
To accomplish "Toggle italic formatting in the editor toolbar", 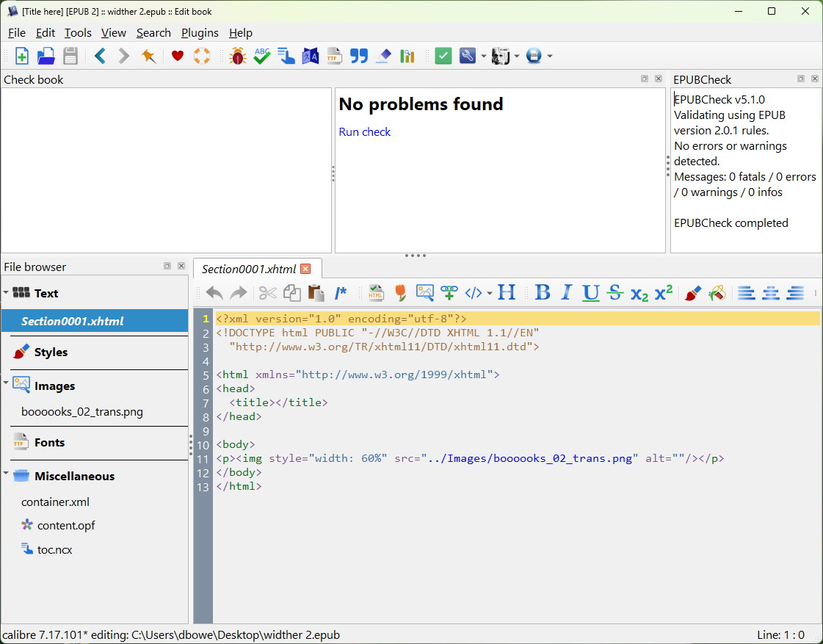I will coord(566,293).
